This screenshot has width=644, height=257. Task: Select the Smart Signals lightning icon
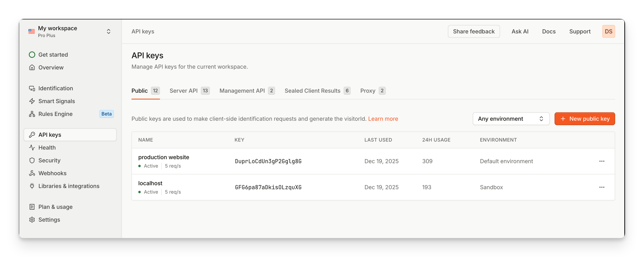pos(32,101)
